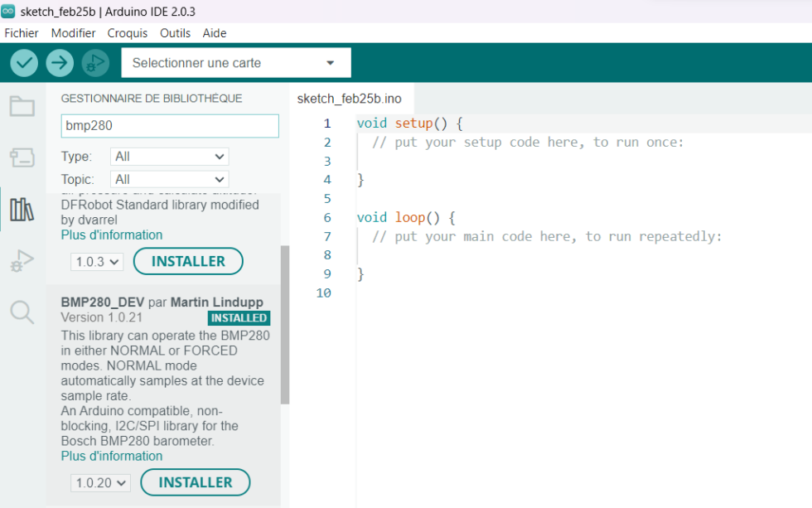
Task: Open the Fichier menu
Action: [22, 33]
